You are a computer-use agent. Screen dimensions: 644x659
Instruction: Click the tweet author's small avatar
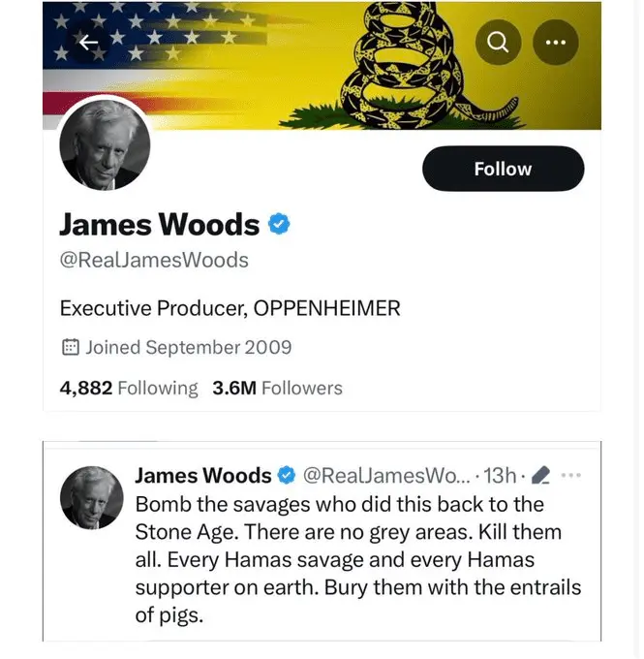[92, 497]
